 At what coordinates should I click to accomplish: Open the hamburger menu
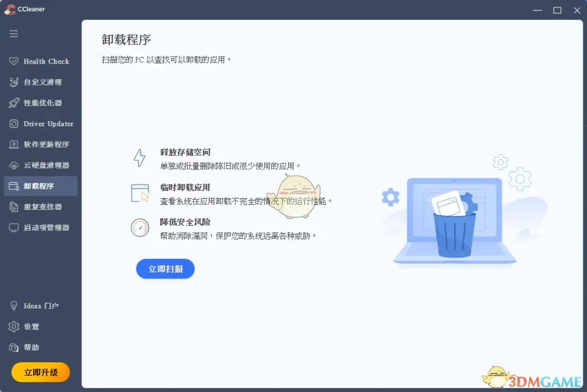coord(14,33)
